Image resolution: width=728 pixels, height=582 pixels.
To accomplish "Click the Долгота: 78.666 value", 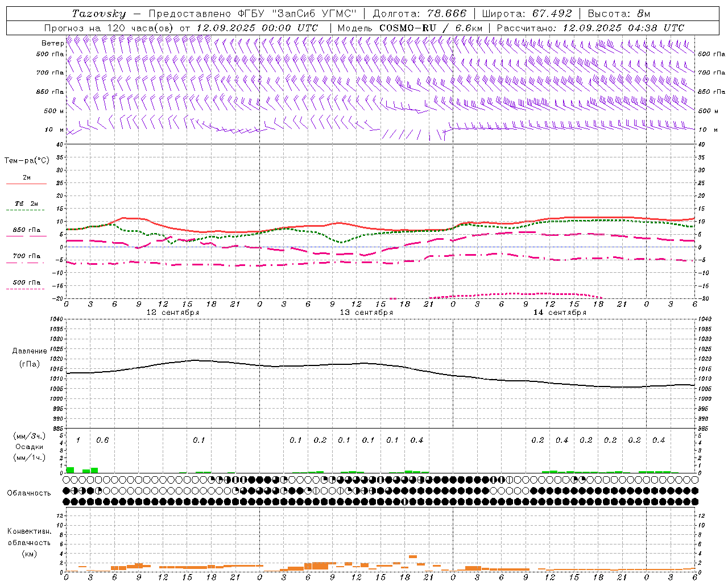I will 419,14.
